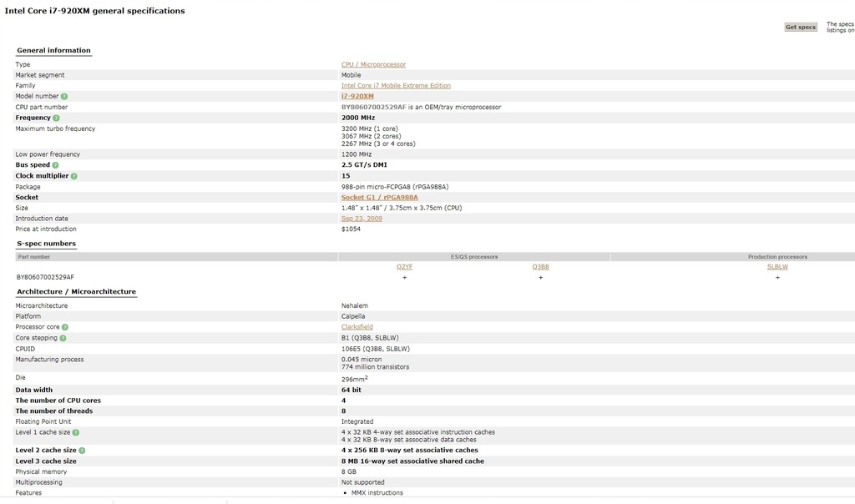Select the '774 million transistors' text
The image size is (855, 504).
coord(375,367)
